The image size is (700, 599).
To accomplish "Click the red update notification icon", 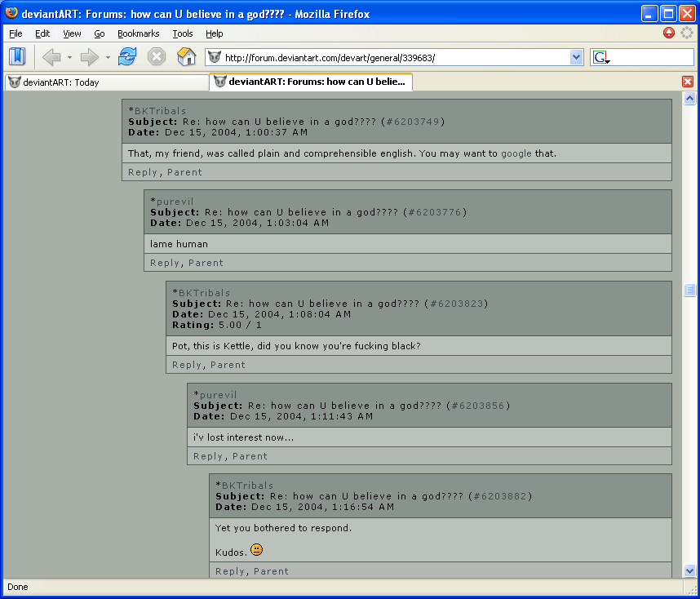I will [669, 33].
